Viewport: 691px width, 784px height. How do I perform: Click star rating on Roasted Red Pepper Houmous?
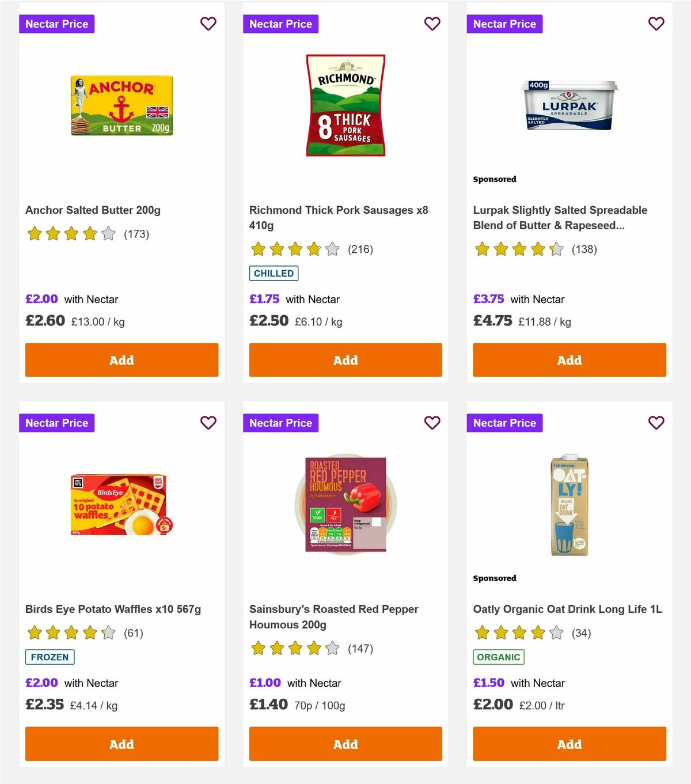pyautogui.click(x=294, y=648)
